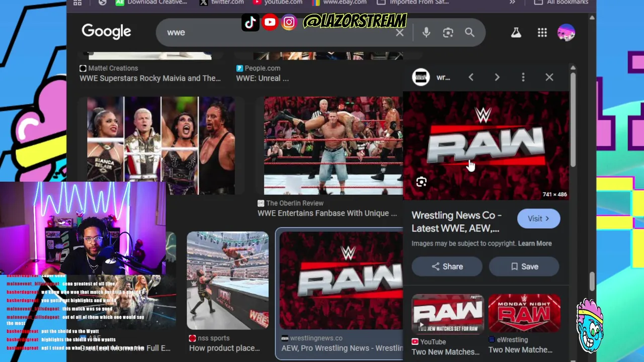Image resolution: width=644 pixels, height=362 pixels.
Task: Go to next image in preview panel
Action: [497, 77]
